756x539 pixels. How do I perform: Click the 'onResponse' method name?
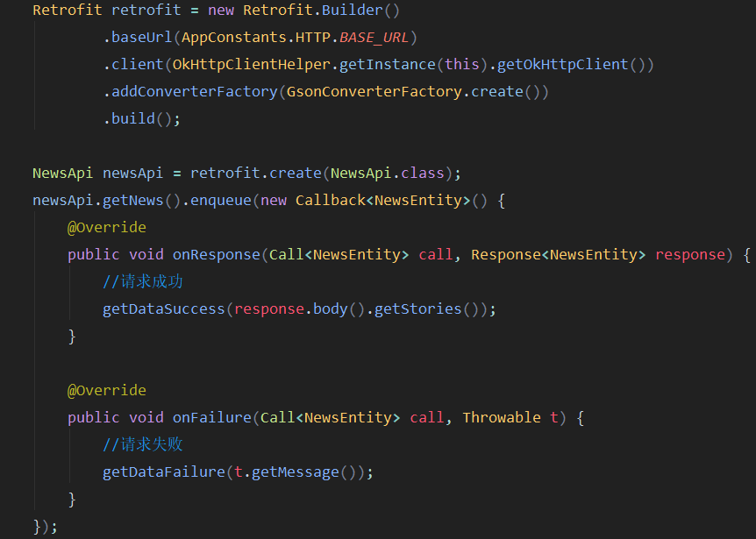(217, 254)
